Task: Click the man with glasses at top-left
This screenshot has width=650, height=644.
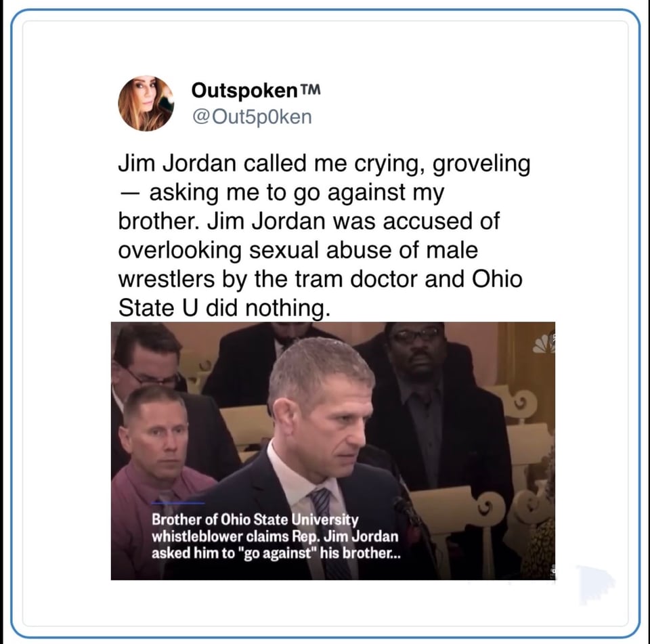Action: [147, 361]
